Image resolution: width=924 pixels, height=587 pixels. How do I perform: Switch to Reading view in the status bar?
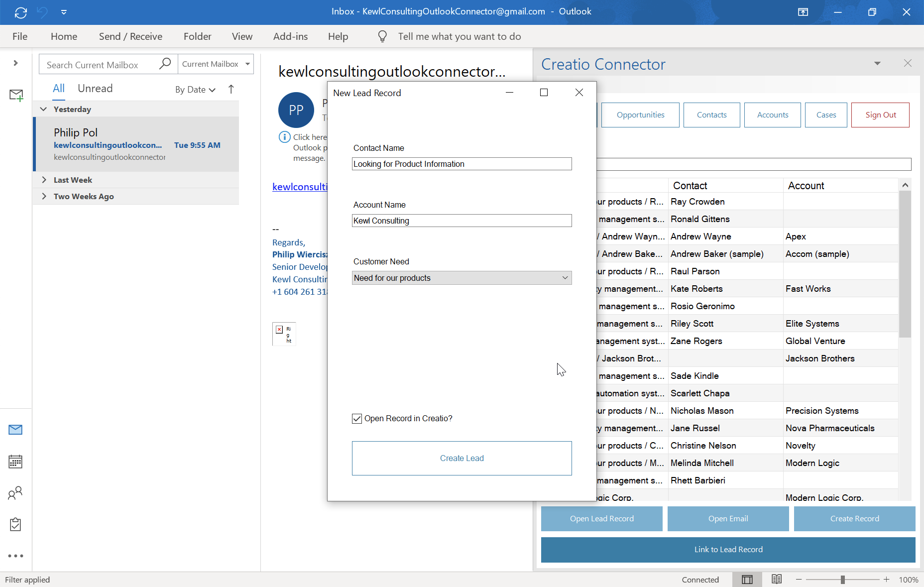click(776, 579)
